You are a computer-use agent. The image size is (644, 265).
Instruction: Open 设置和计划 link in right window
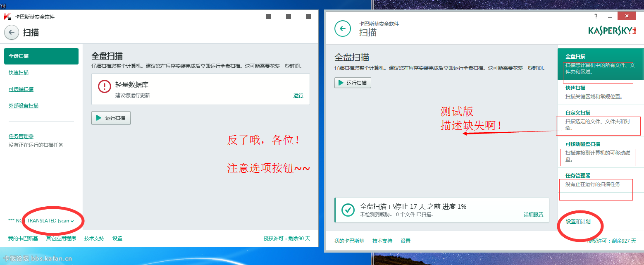pyautogui.click(x=578, y=222)
